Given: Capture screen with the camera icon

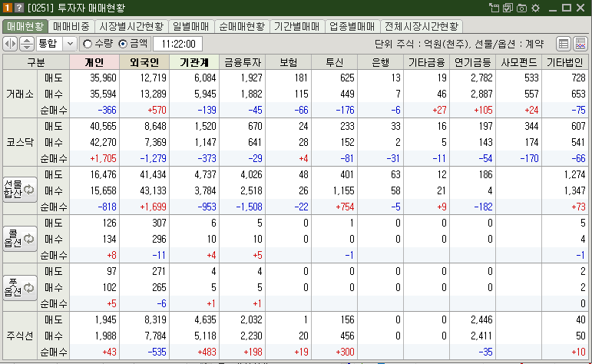Looking at the screenshot, I should [522, 8].
